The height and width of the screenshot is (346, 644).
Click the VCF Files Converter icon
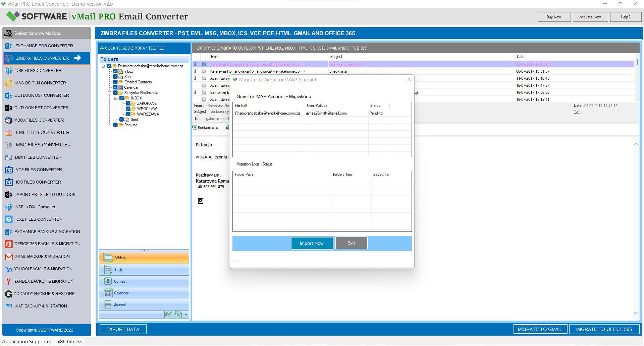[9, 170]
